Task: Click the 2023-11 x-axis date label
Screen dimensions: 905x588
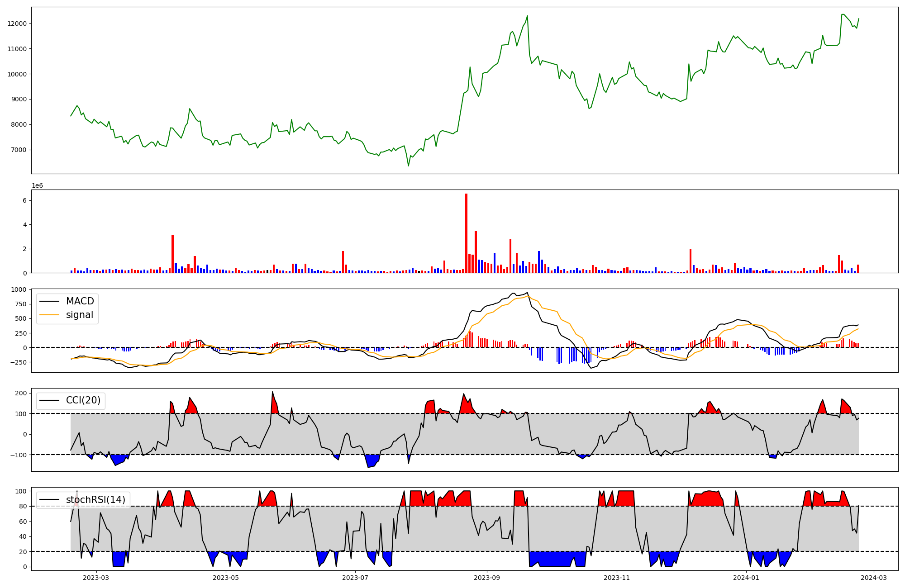Action: (x=617, y=578)
